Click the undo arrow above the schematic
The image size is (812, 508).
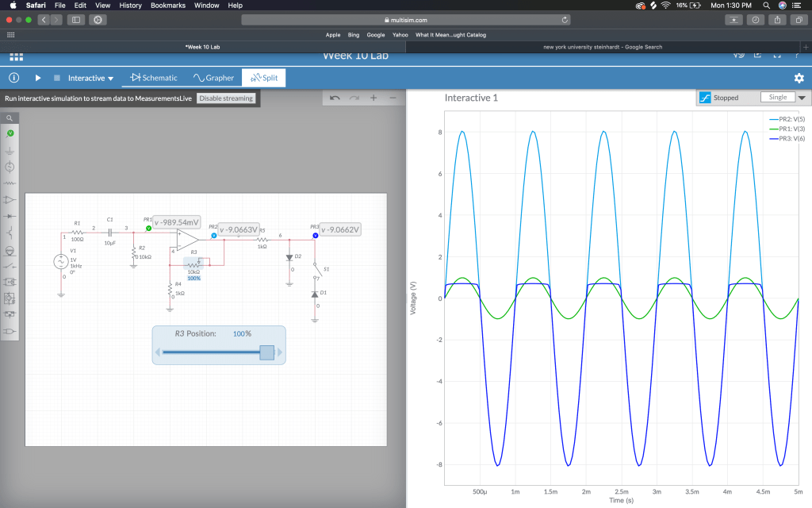point(335,98)
